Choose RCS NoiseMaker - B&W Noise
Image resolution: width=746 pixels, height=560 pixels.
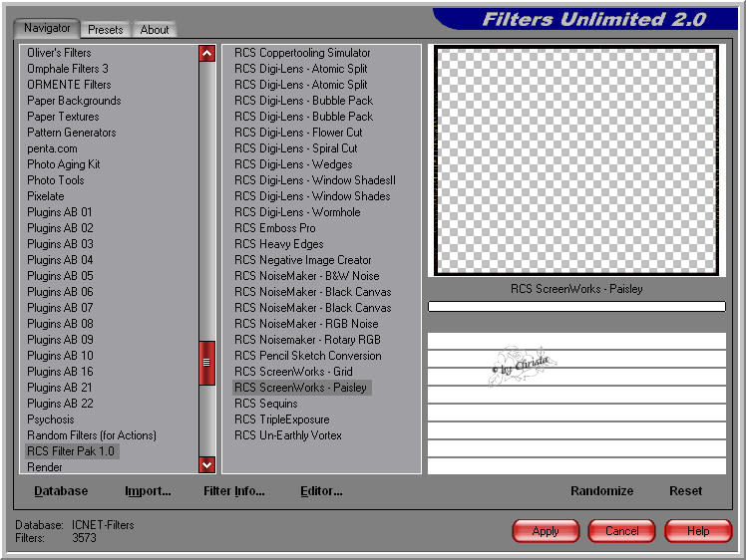(307, 276)
